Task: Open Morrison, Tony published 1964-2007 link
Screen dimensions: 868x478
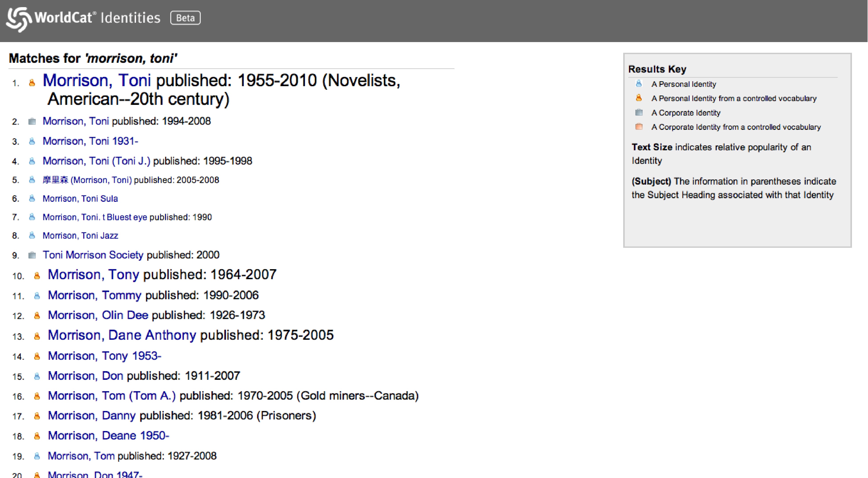Action: pyautogui.click(x=93, y=274)
